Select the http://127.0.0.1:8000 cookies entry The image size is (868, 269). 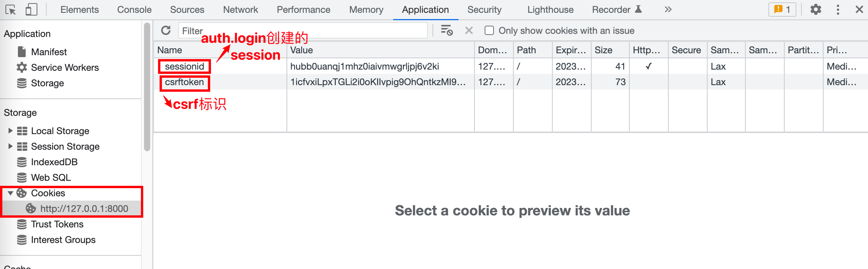pyautogui.click(x=84, y=209)
